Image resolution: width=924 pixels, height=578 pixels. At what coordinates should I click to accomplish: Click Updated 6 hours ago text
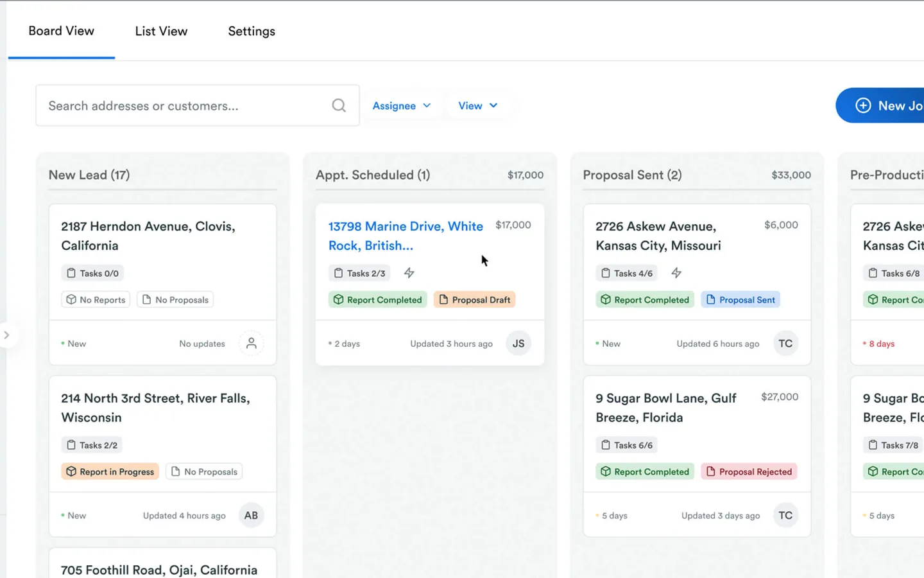click(718, 344)
